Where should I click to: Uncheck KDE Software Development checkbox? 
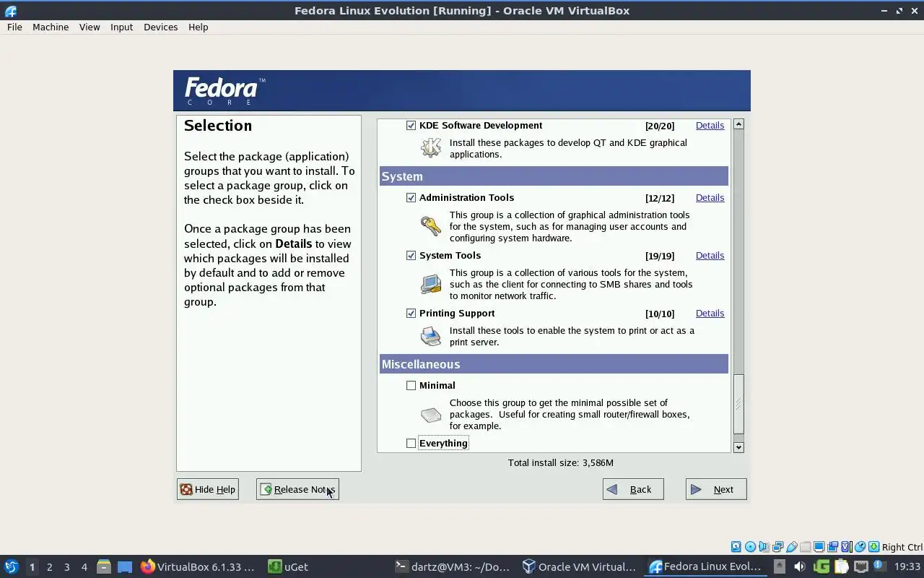point(411,126)
